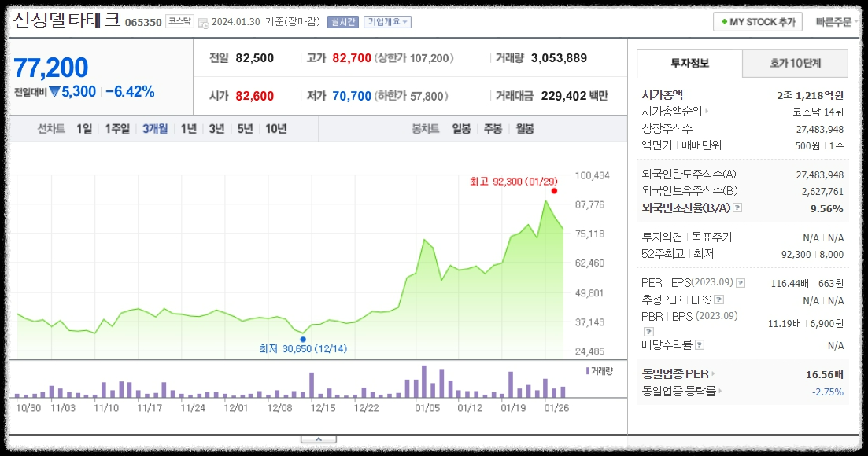Click the 외국인소진율 value 9.56%
The height and width of the screenshot is (456, 868).
click(827, 209)
